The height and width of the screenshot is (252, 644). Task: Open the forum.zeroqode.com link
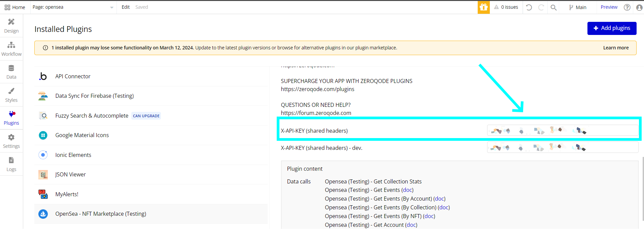pos(316,113)
